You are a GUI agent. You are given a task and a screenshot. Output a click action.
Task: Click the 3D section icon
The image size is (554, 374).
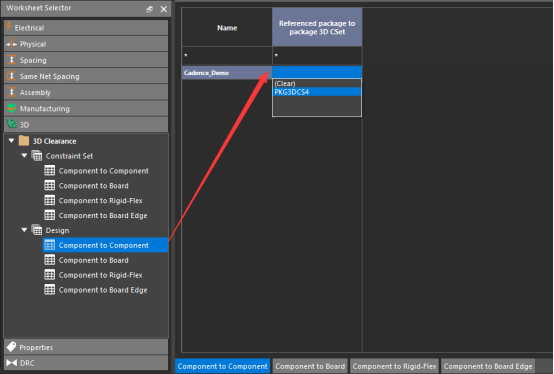point(12,124)
